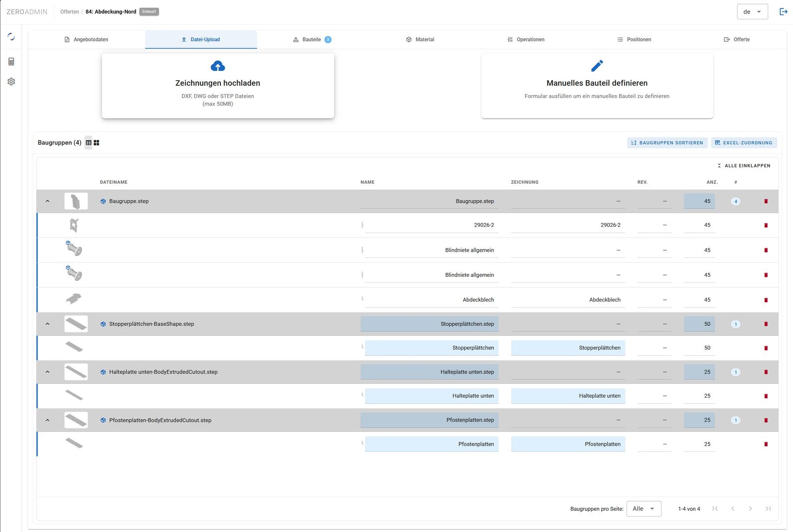
Task: Click 3D cube icon beside Stopperplättchen-BaseShape.step
Action: (x=103, y=324)
